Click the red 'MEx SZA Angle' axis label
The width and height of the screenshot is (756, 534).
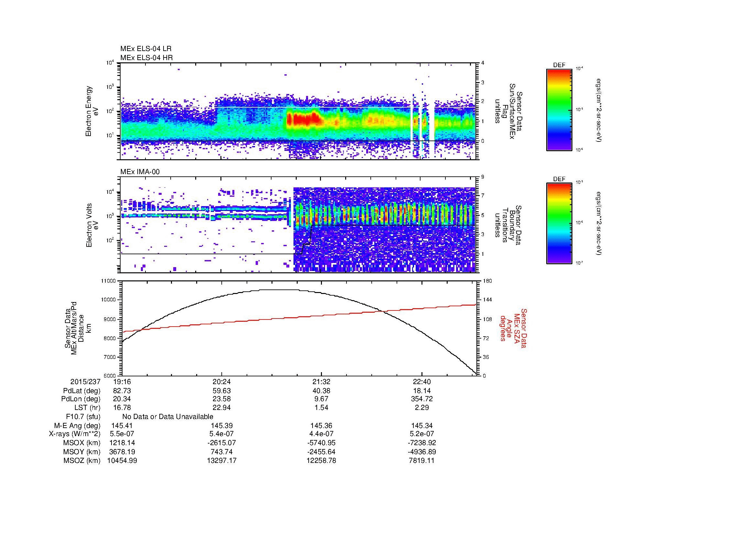click(x=513, y=328)
